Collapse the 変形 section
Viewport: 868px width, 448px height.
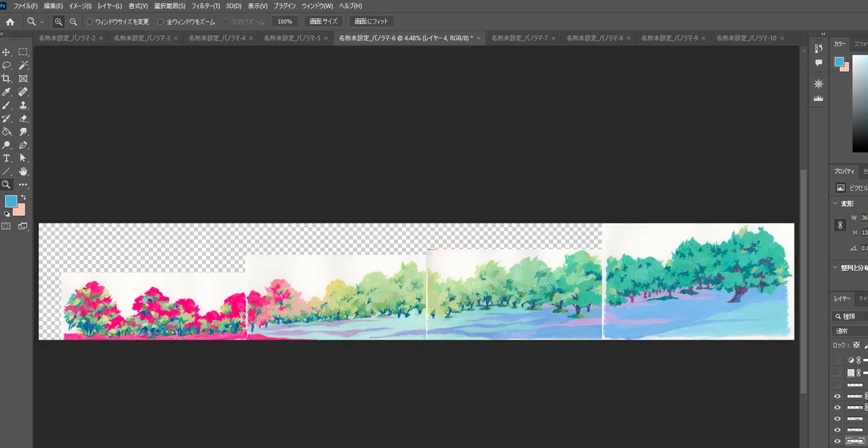(836, 203)
